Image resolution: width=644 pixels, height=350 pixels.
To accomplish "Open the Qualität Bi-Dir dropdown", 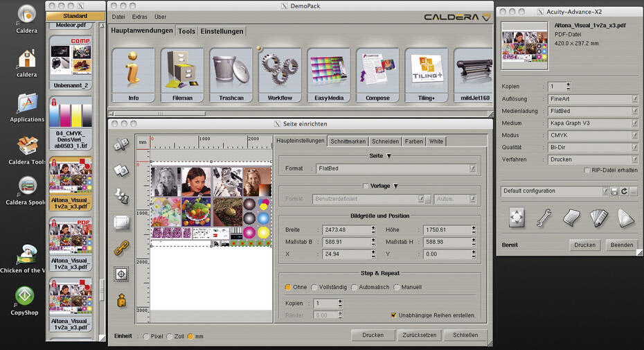I will 593,147.
